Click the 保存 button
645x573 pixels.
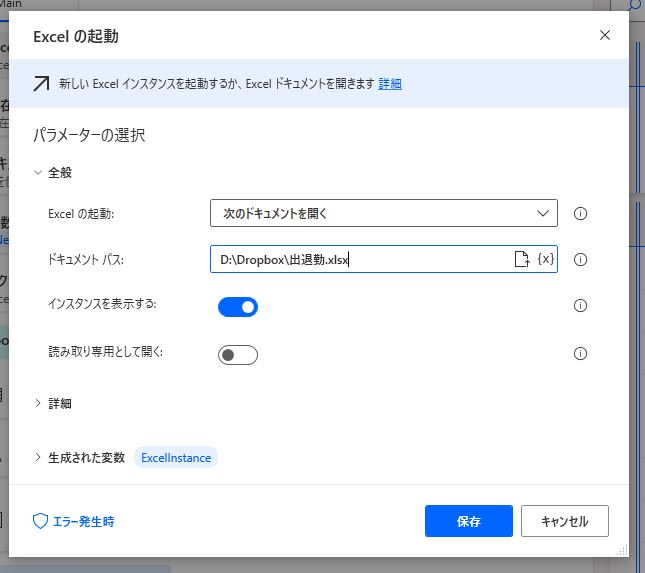pos(469,521)
